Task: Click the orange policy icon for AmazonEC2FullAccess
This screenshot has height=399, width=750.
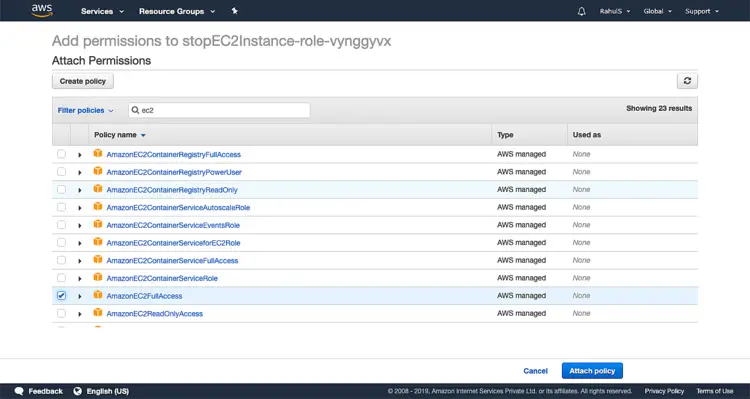Action: (98, 295)
